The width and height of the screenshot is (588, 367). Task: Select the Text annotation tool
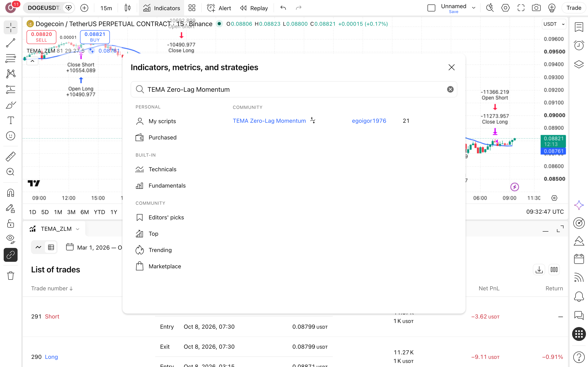pos(10,120)
